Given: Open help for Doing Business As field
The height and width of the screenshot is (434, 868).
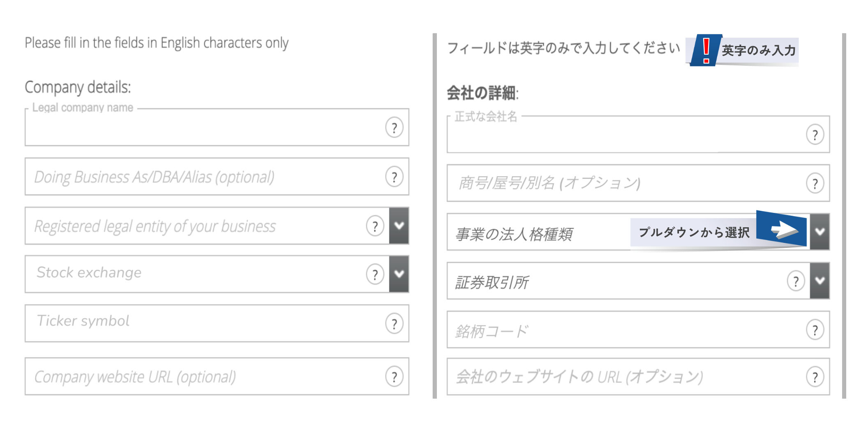Looking at the screenshot, I should coord(394,177).
